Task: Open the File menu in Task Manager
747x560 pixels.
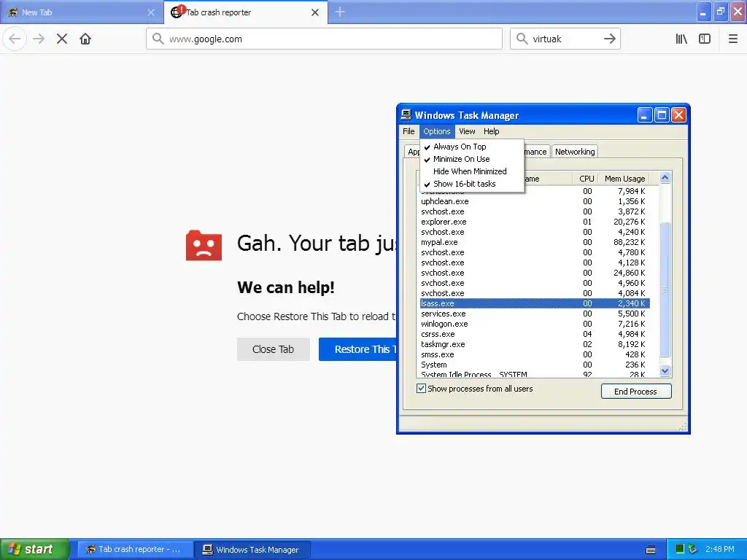Action: (x=409, y=131)
